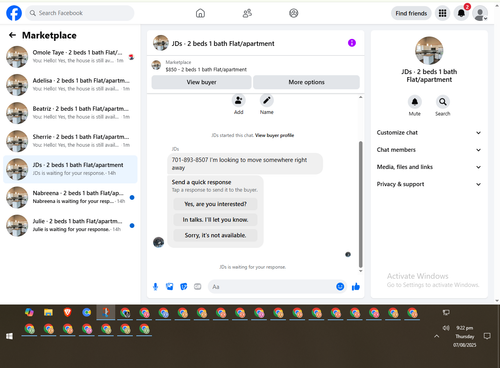Screen dimensions: 500x368
Task: Open the Omole Taye conversation
Action: coord(70,57)
